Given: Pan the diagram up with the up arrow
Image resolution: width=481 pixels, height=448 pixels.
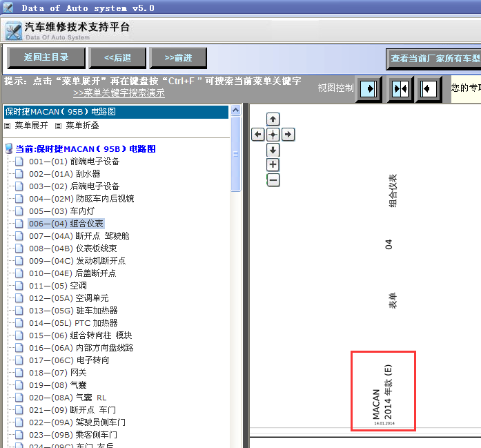Looking at the screenshot, I should (273, 119).
